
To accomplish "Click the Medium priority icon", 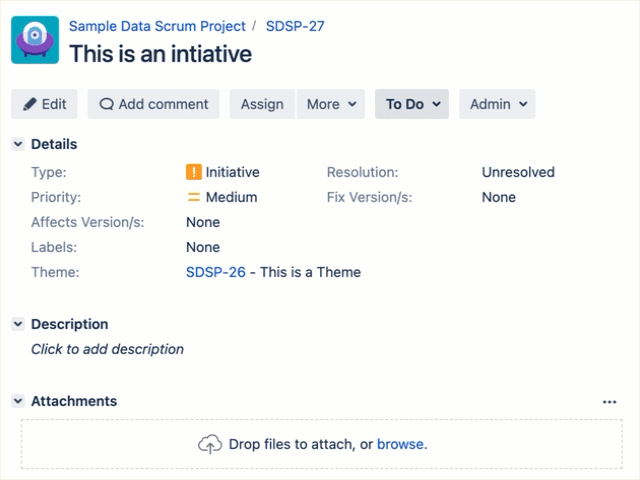I will point(193,197).
